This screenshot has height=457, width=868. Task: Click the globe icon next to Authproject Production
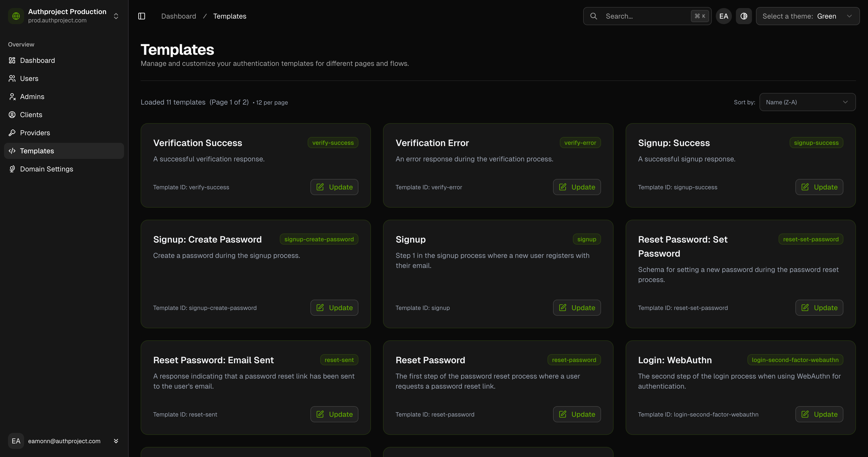pos(16,16)
